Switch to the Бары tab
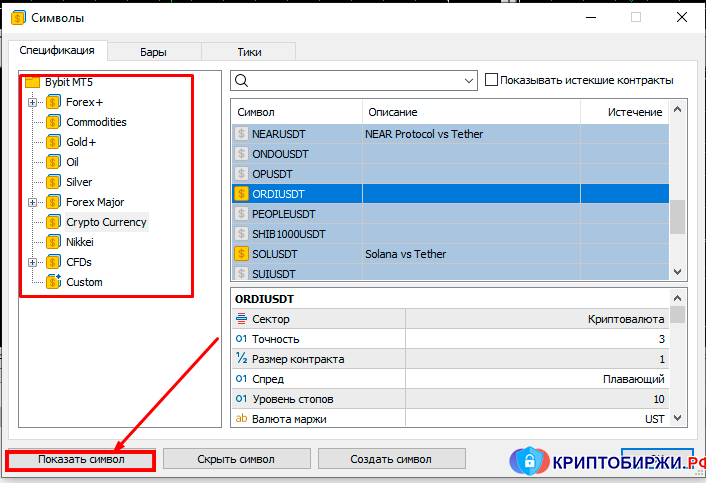 [154, 52]
